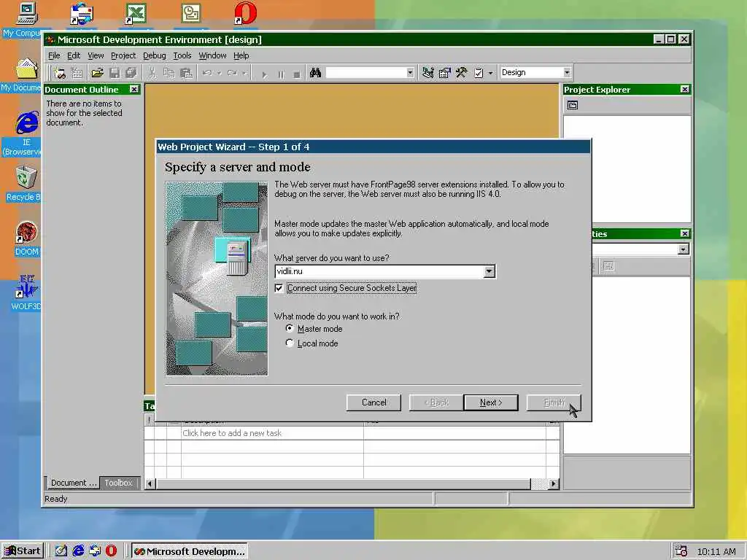This screenshot has height=560, width=747.
Task: Open the Tools menu
Action: coord(182,55)
